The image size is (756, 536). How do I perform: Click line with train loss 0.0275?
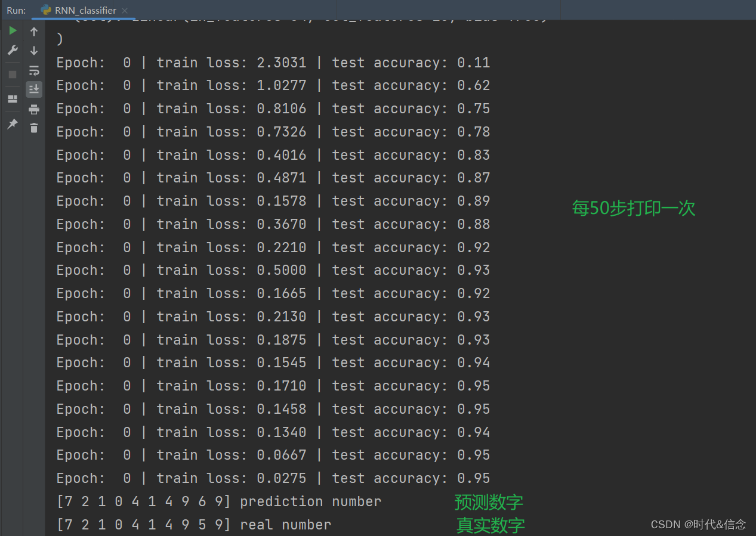click(273, 479)
